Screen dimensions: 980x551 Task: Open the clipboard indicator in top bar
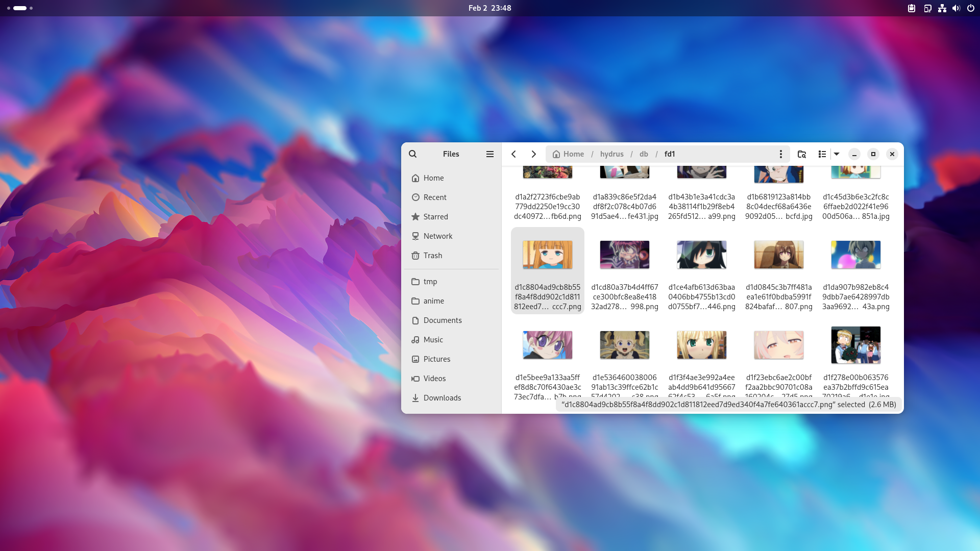coord(912,8)
